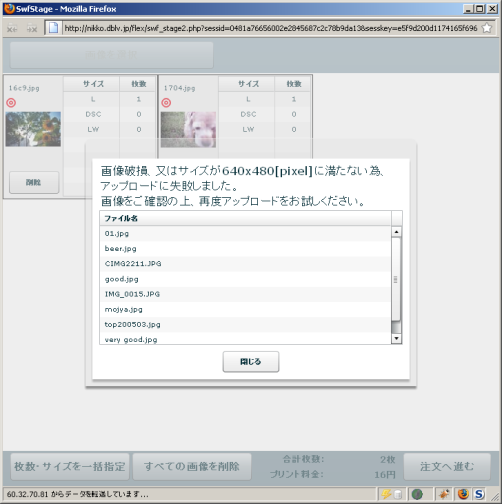Image resolution: width=502 pixels, height=504 pixels.
Task: Click the 閉じる button to close dialog
Action: point(251,362)
